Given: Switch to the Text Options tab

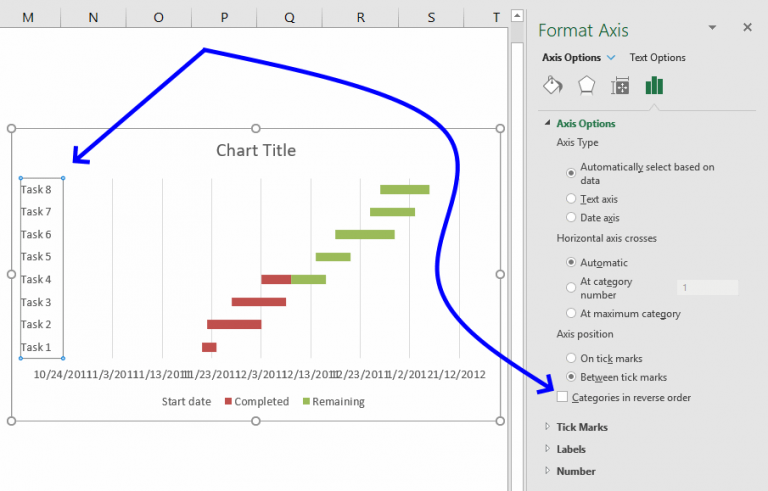Looking at the screenshot, I should [657, 57].
